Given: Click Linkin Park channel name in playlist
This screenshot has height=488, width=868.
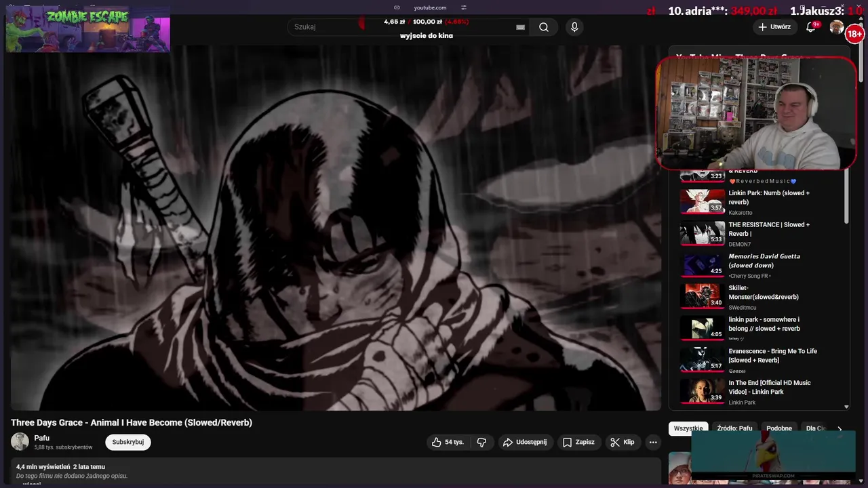Looking at the screenshot, I should click(742, 403).
